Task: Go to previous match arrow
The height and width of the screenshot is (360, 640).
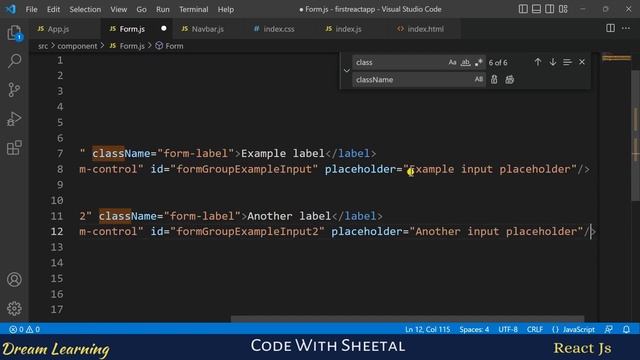Action: [538, 62]
